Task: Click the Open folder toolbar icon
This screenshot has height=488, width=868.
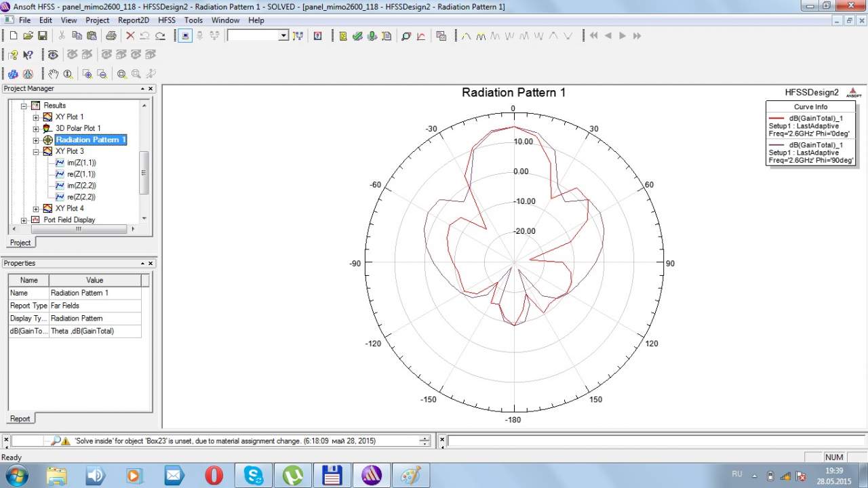Action: pyautogui.click(x=28, y=36)
